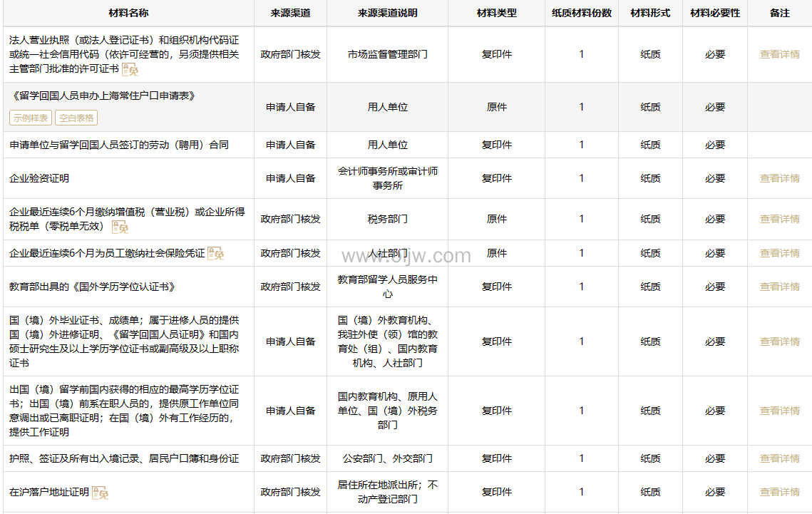
Task: Click the 材料名称 column header
Action: click(128, 13)
